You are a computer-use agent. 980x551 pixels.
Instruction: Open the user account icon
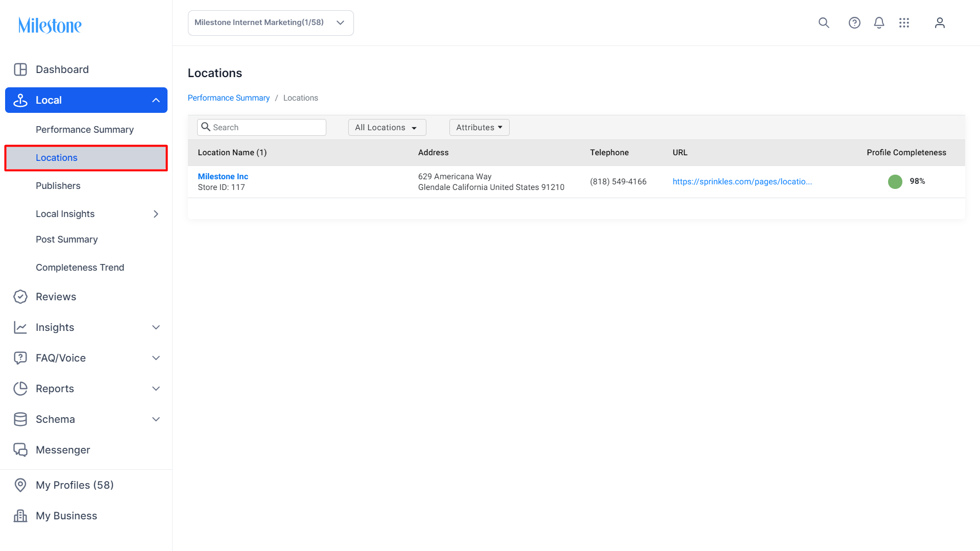click(x=940, y=23)
